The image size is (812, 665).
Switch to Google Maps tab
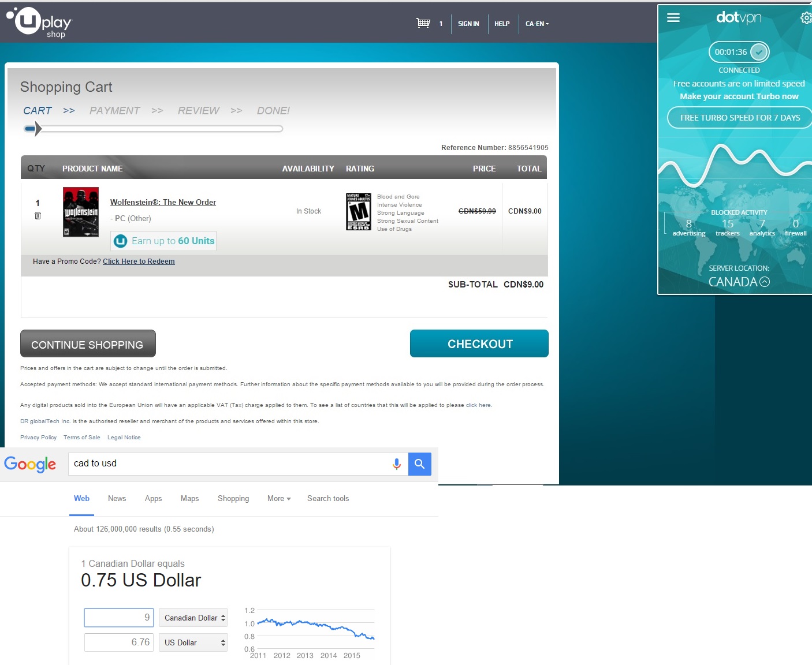pos(189,498)
